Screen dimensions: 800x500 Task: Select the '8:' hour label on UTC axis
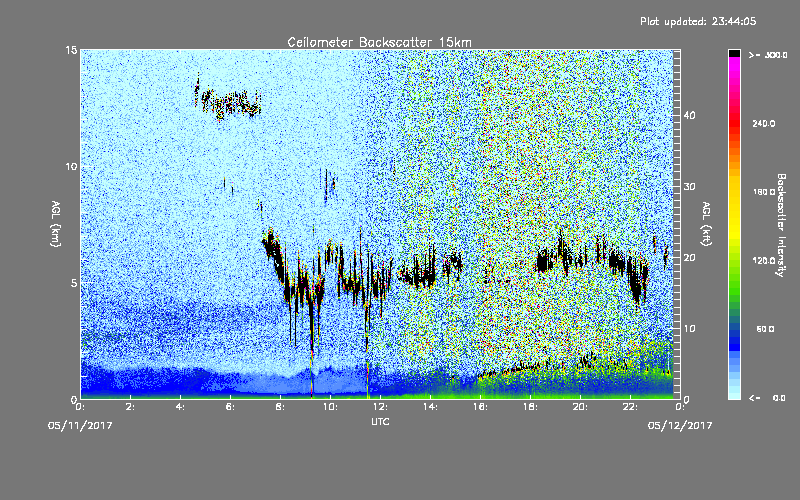click(x=281, y=407)
